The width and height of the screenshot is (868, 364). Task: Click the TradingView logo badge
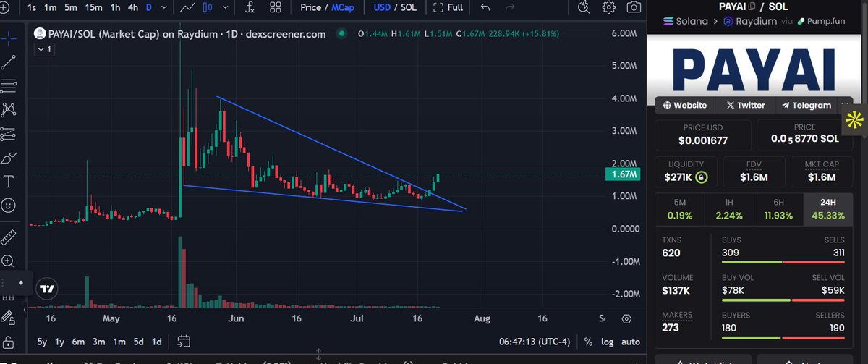(48, 289)
